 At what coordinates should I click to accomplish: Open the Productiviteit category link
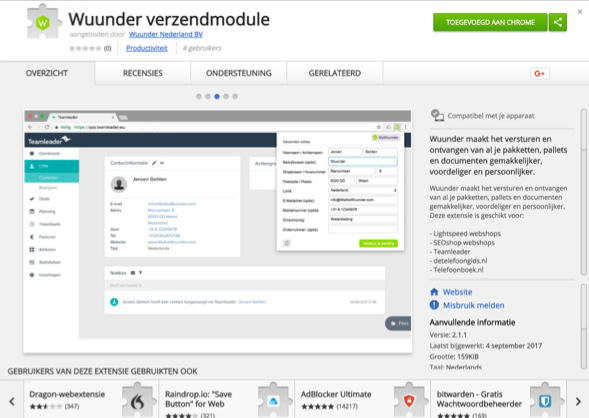(x=147, y=48)
